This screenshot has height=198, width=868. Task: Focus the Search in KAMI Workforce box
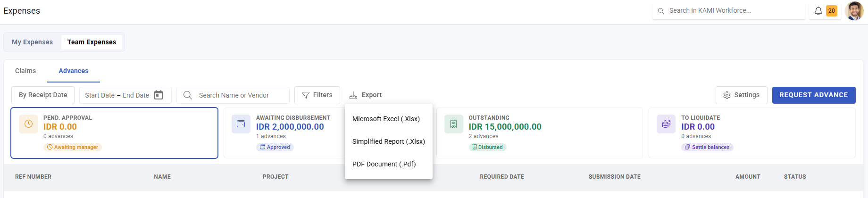click(729, 10)
